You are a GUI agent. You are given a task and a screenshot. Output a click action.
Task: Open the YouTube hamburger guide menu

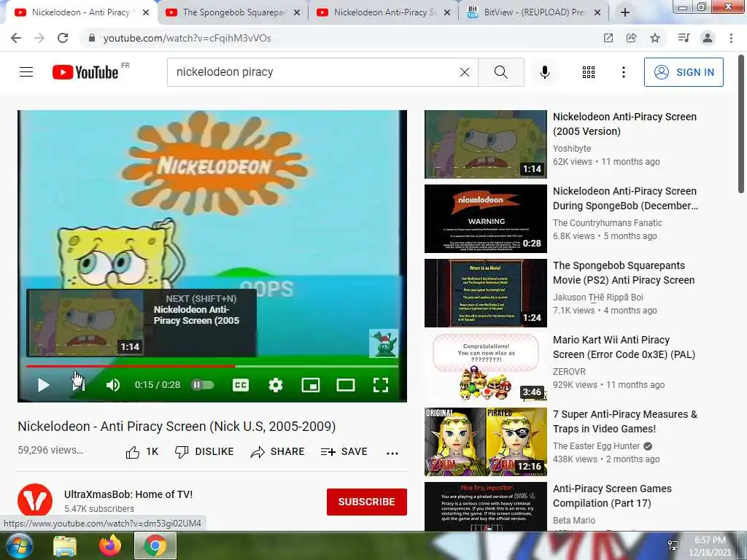click(x=26, y=72)
